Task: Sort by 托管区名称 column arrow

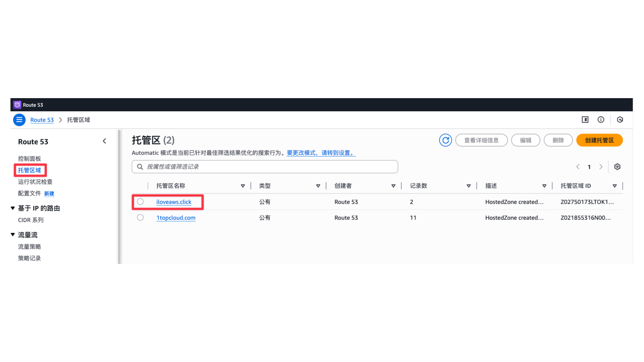Action: coord(243,186)
